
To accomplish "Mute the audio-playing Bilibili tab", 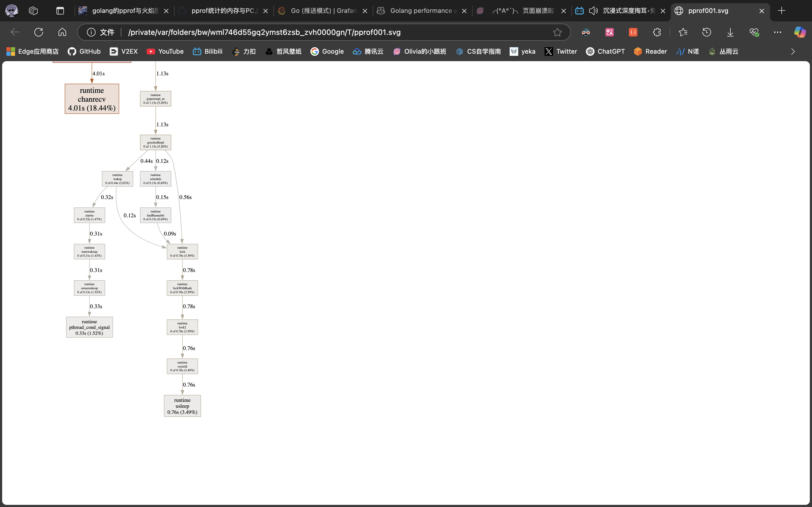I will (593, 11).
